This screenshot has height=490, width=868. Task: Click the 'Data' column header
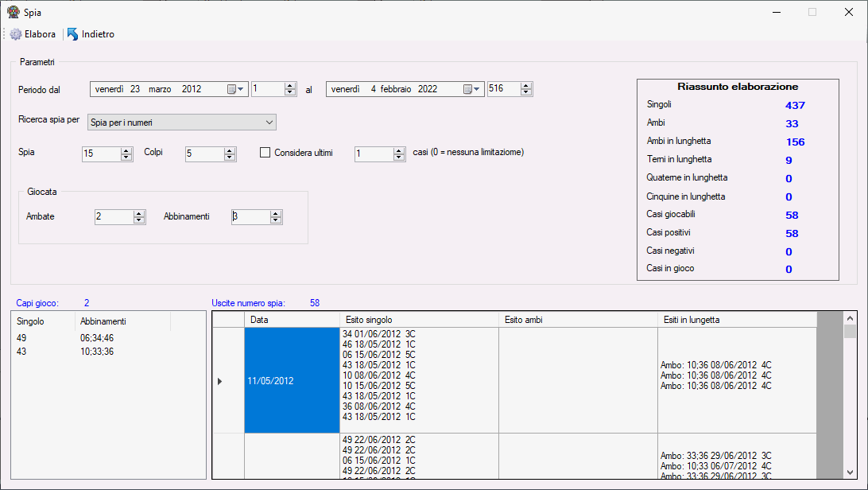click(x=292, y=320)
